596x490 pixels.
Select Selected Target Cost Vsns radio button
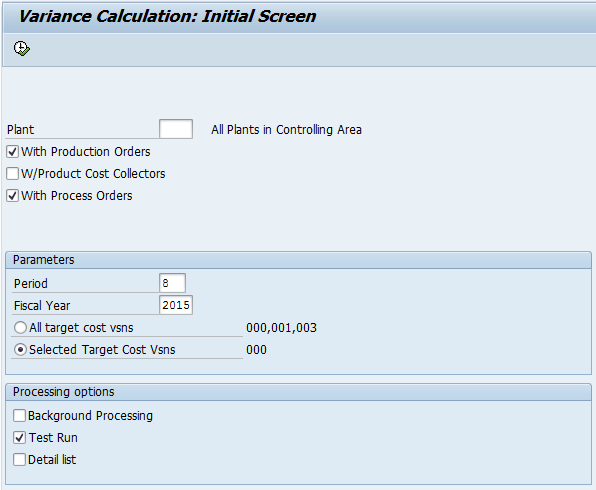pos(20,349)
